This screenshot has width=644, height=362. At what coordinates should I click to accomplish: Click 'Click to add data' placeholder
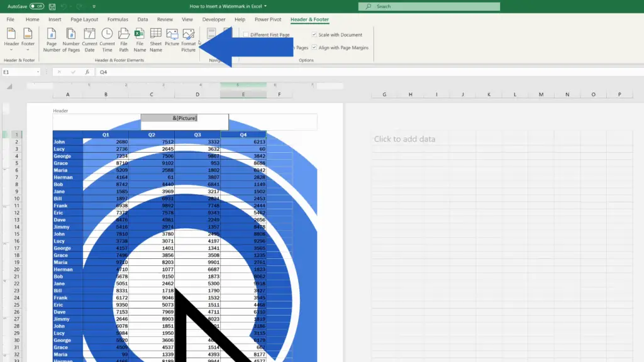tap(404, 139)
